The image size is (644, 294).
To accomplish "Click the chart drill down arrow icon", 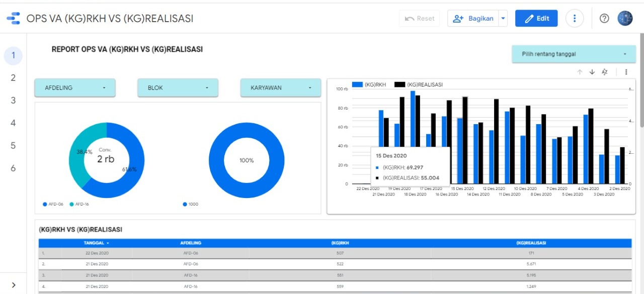I will point(592,72).
